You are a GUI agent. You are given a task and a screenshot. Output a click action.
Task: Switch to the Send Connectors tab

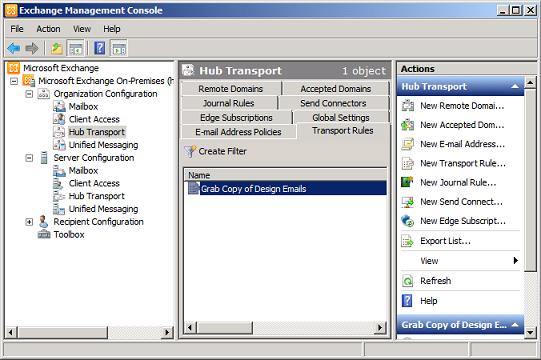333,103
